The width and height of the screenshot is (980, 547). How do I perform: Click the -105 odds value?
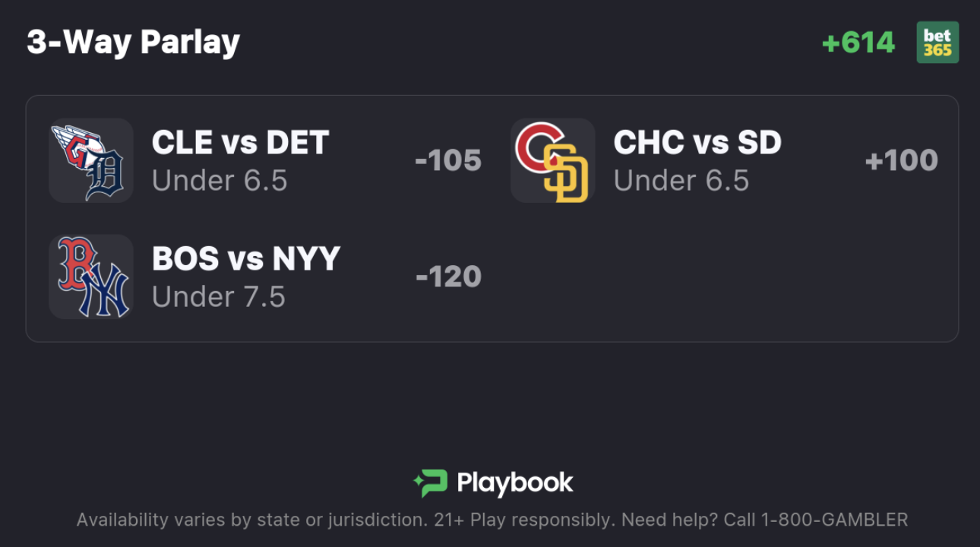coord(448,160)
